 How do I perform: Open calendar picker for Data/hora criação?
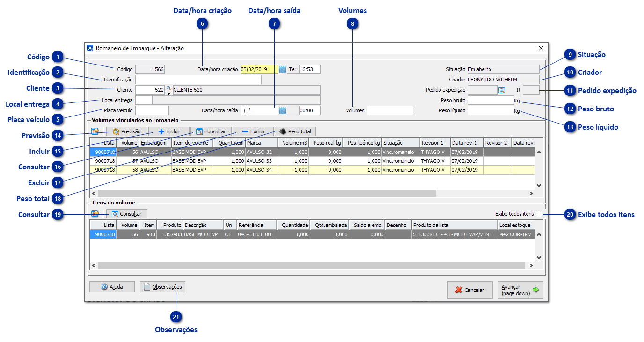click(x=282, y=70)
